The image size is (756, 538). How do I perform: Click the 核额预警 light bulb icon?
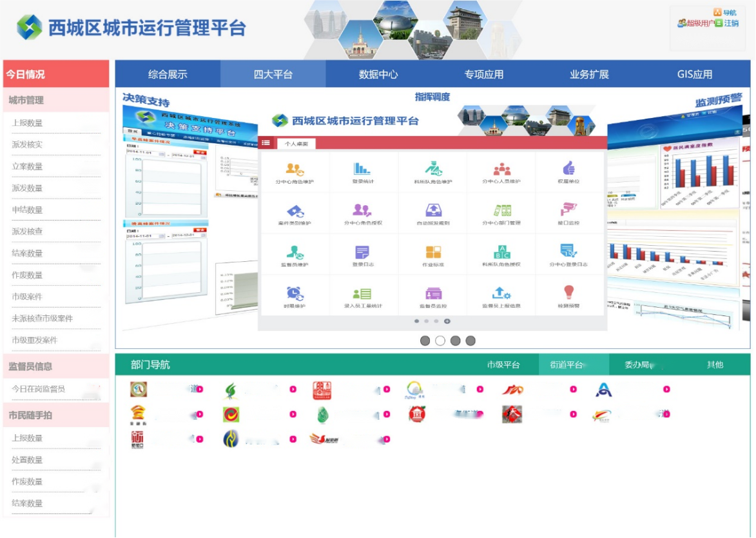(568, 294)
